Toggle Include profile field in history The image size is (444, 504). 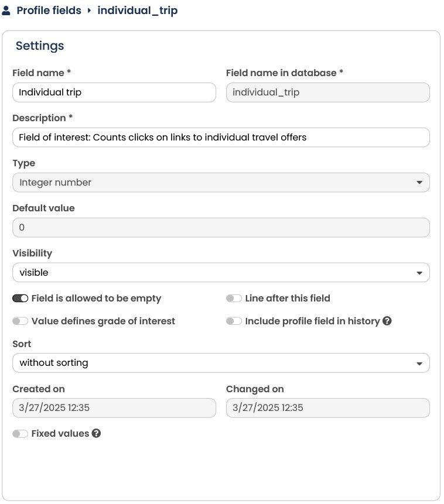pyautogui.click(x=234, y=321)
